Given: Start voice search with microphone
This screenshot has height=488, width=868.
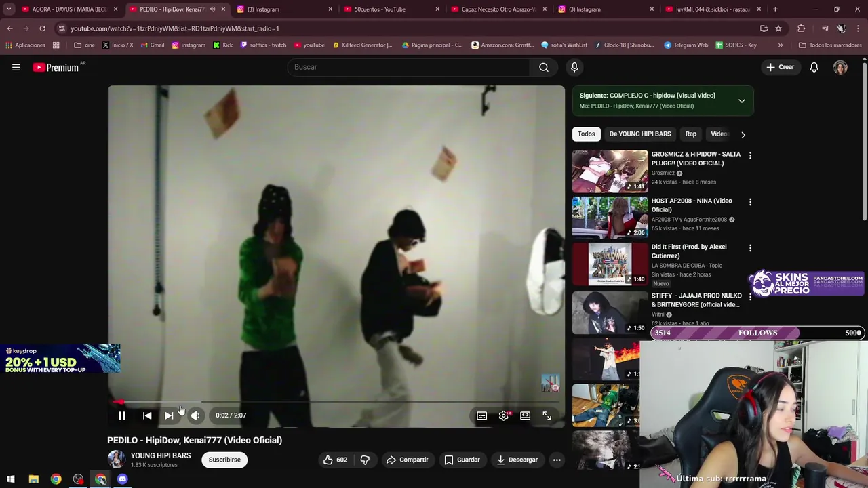Looking at the screenshot, I should (574, 67).
